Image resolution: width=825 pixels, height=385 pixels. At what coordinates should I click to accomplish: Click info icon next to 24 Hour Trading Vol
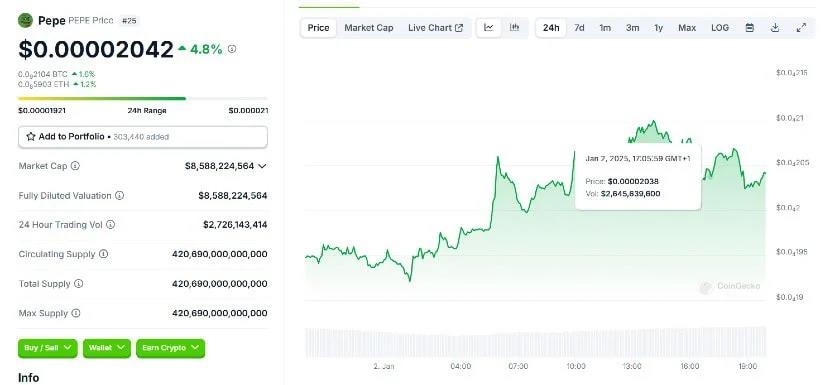pos(110,225)
